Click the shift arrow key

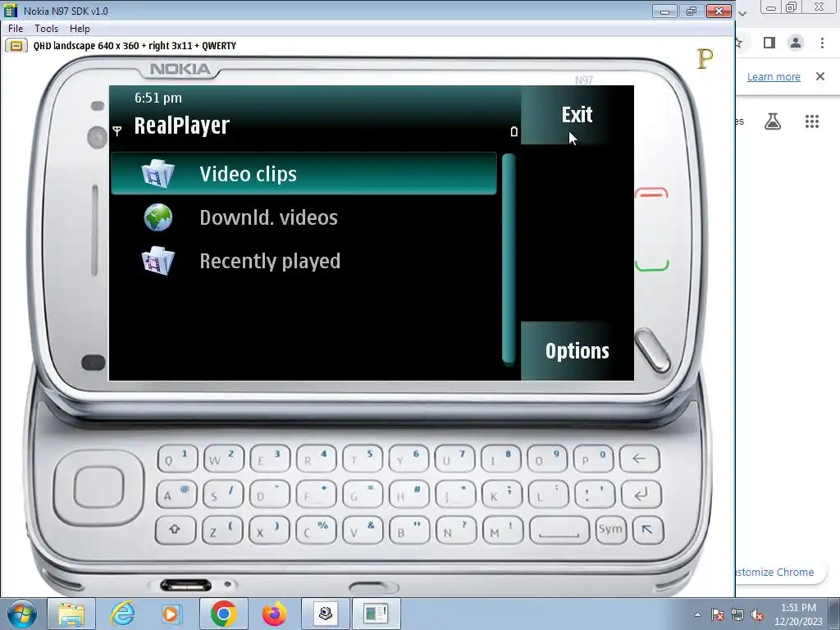[175, 530]
